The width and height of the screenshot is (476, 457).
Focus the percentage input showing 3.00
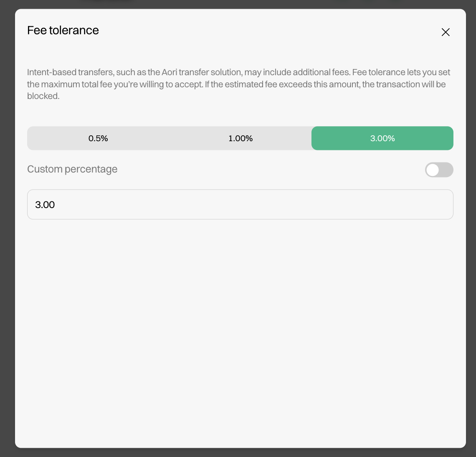240,205
